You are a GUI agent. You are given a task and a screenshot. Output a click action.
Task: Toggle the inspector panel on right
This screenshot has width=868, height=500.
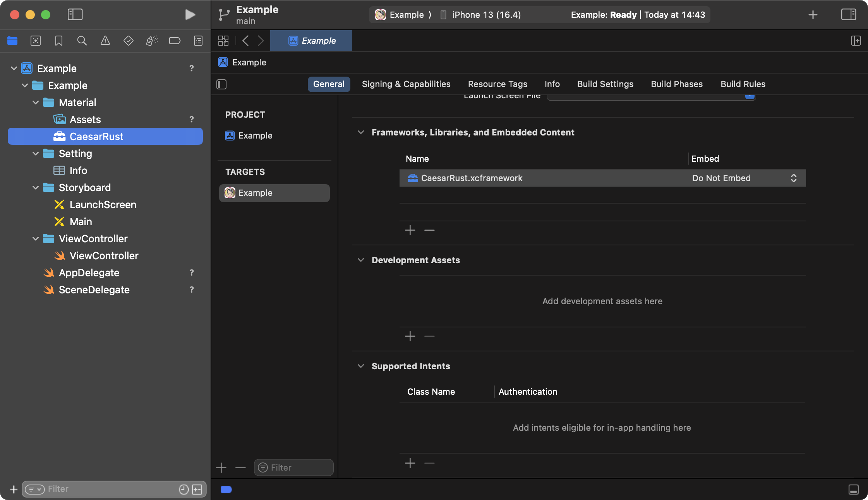coord(848,15)
